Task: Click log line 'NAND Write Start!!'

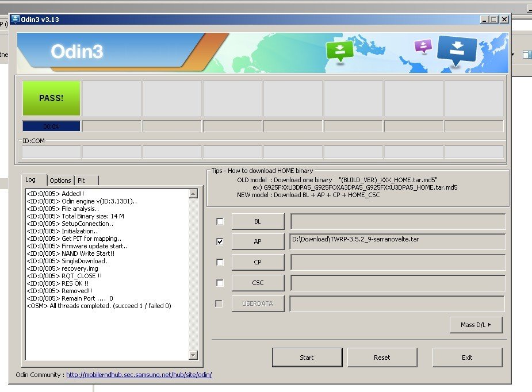Action: [x=71, y=253]
